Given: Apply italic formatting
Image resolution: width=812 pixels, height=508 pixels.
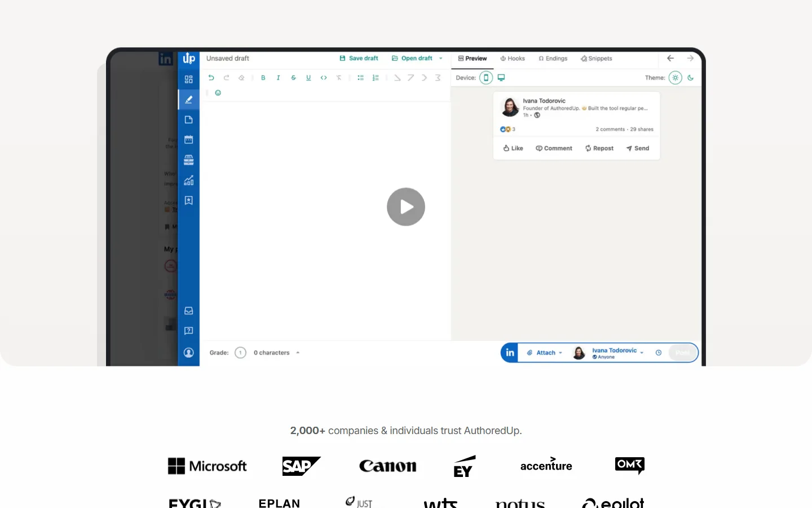Looking at the screenshot, I should pos(278,78).
